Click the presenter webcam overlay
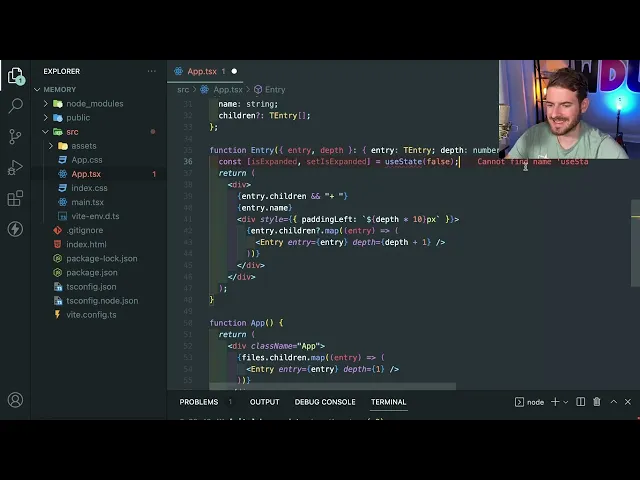The height and width of the screenshot is (480, 640). 569,109
